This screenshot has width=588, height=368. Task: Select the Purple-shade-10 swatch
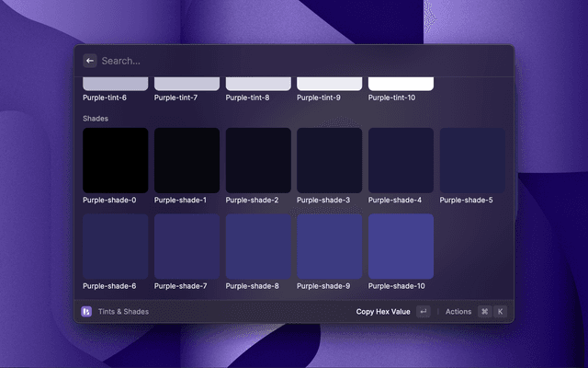click(401, 247)
